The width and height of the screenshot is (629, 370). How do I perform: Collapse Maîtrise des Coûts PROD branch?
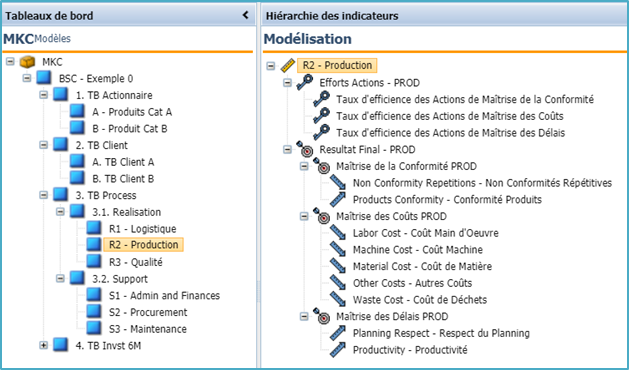click(x=304, y=216)
